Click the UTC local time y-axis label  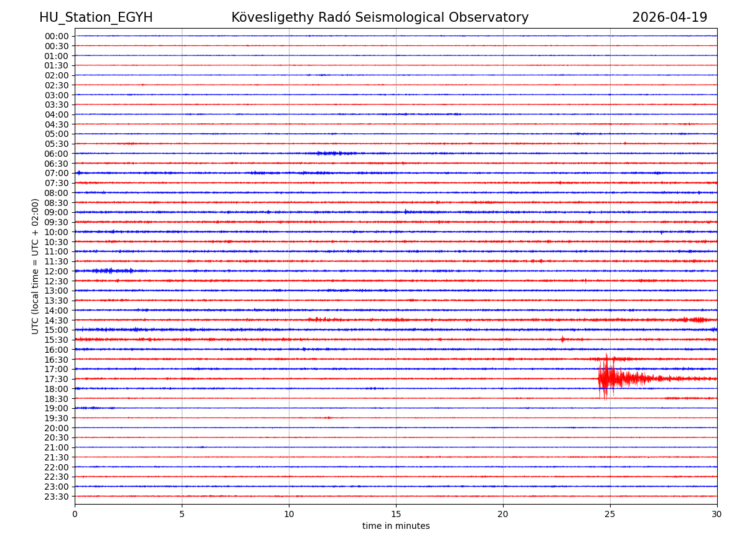pos(35,266)
